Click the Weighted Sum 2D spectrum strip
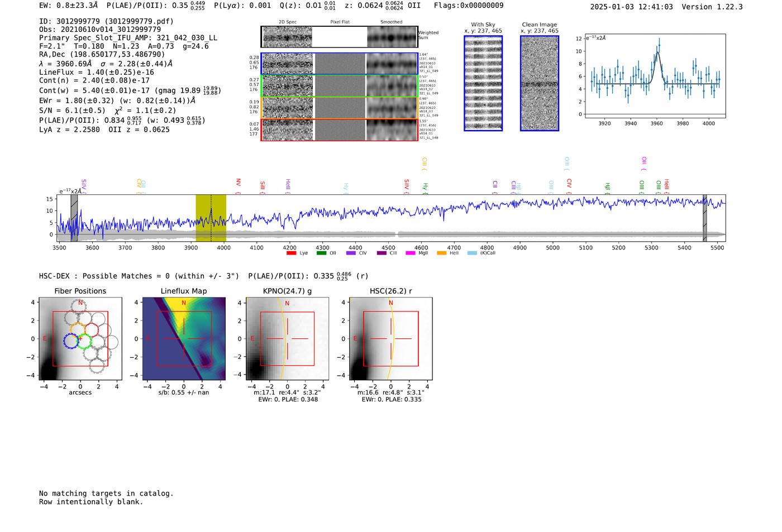This screenshot has height=532, width=782. click(340, 37)
